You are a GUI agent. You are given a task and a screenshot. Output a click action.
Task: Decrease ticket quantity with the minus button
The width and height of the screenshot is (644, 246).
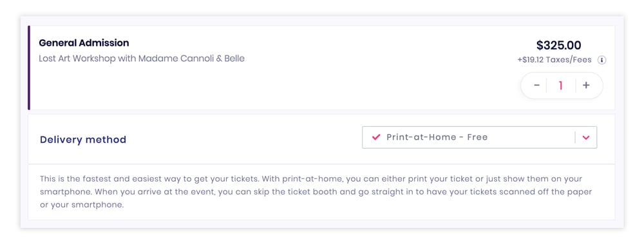click(536, 86)
